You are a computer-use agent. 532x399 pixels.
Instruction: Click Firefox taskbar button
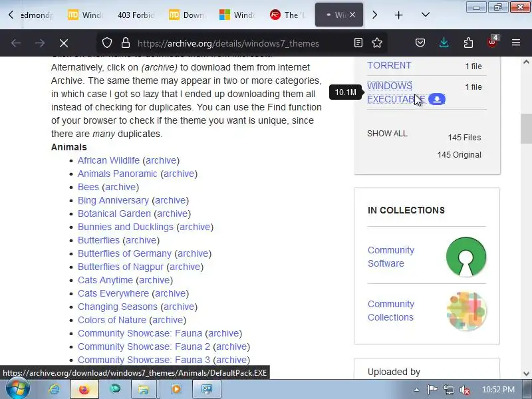(x=84, y=389)
